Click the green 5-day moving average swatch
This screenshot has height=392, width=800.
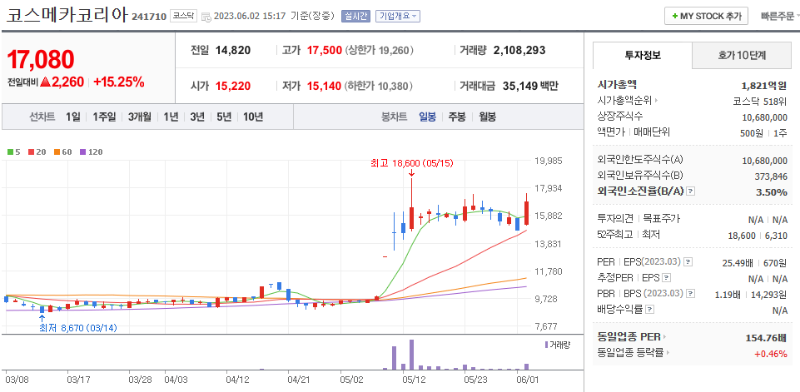[x=10, y=152]
